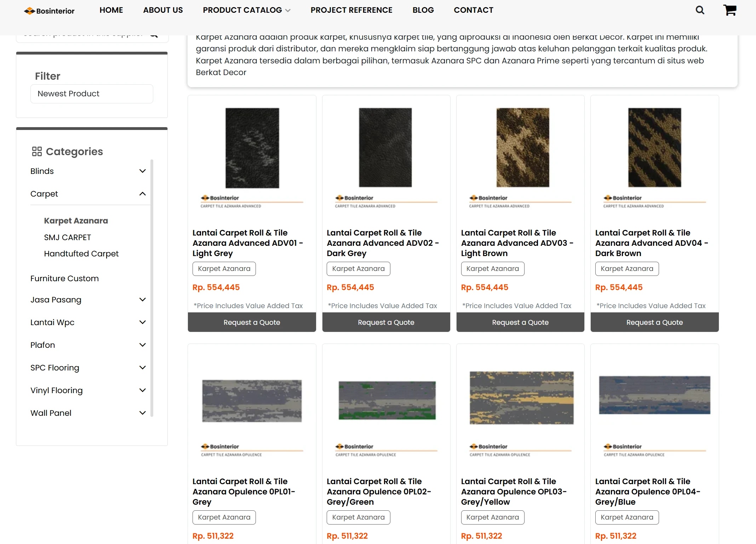Click the Categories grid icon
The width and height of the screenshot is (756, 544).
pyautogui.click(x=37, y=152)
